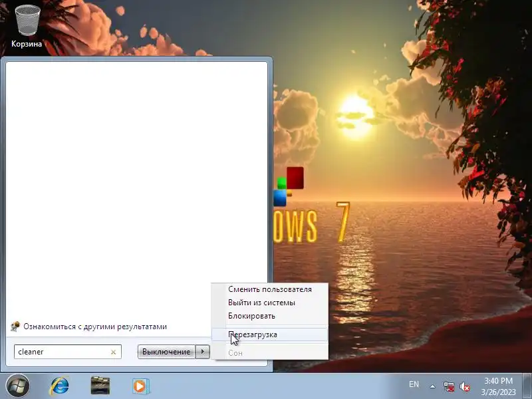This screenshot has height=399, width=532.
Task: Click the muted volume tray icon
Action: pyautogui.click(x=464, y=386)
